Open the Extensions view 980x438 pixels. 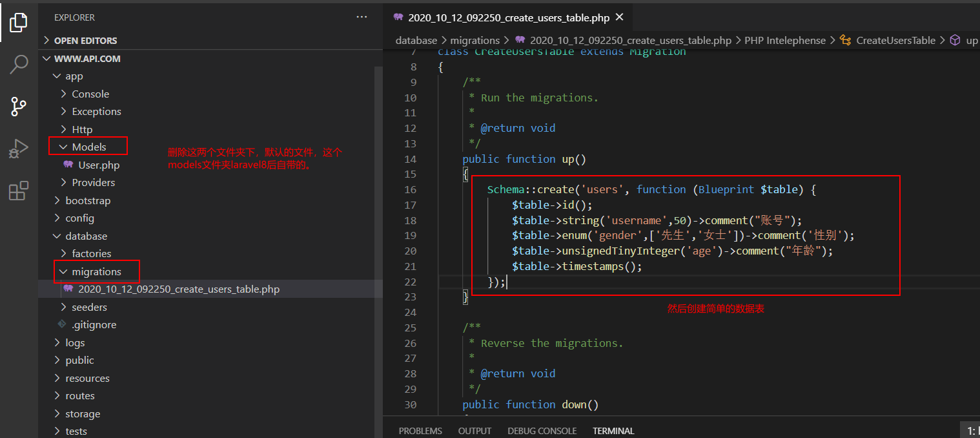(x=18, y=191)
